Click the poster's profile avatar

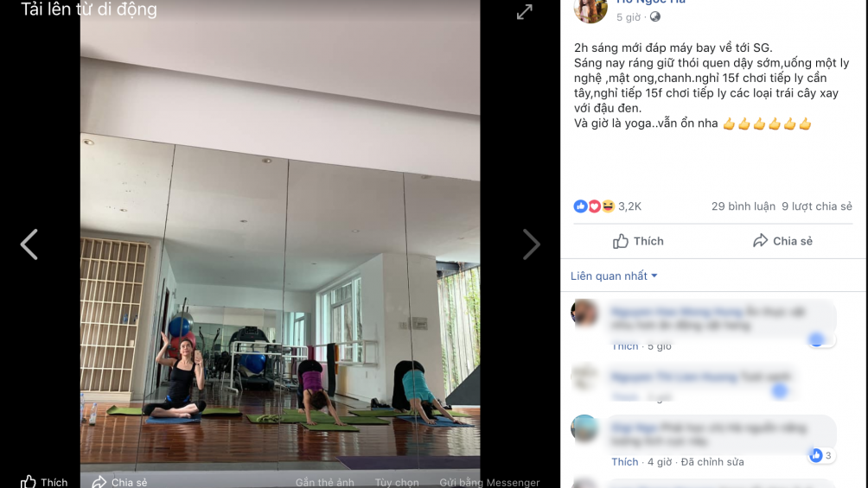590,10
